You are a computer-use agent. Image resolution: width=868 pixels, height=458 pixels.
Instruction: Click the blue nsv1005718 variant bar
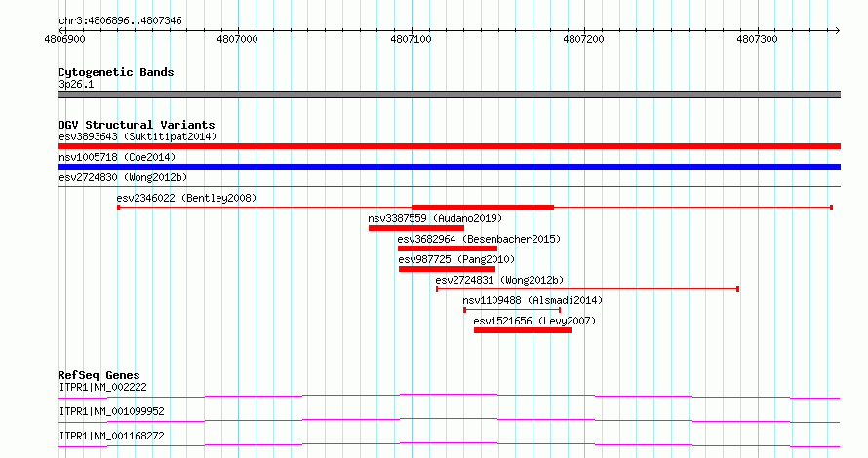(x=449, y=167)
